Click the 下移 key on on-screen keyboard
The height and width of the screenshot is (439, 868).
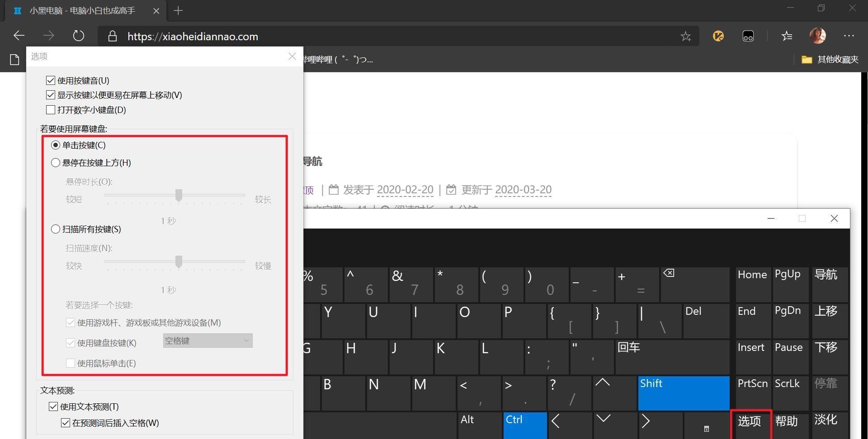[830, 357]
